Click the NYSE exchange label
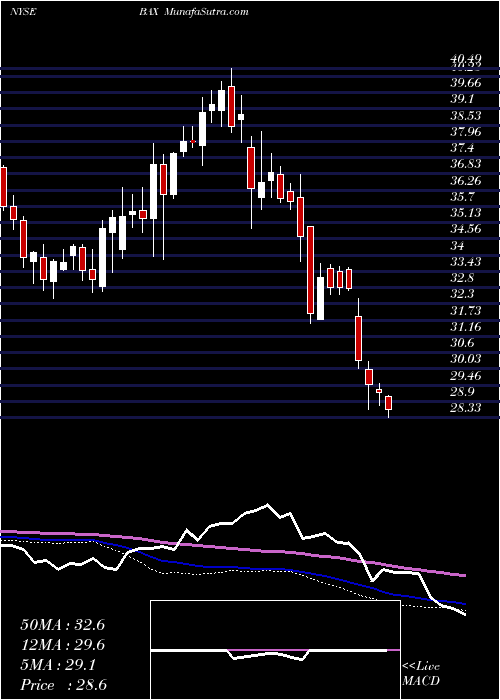The image size is (500, 700). [22, 12]
